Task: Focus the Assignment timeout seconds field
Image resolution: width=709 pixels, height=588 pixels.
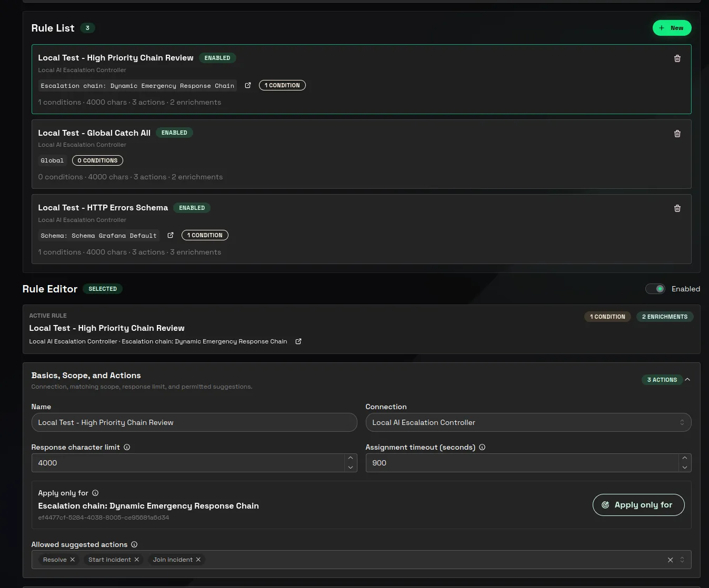Action: (522, 463)
